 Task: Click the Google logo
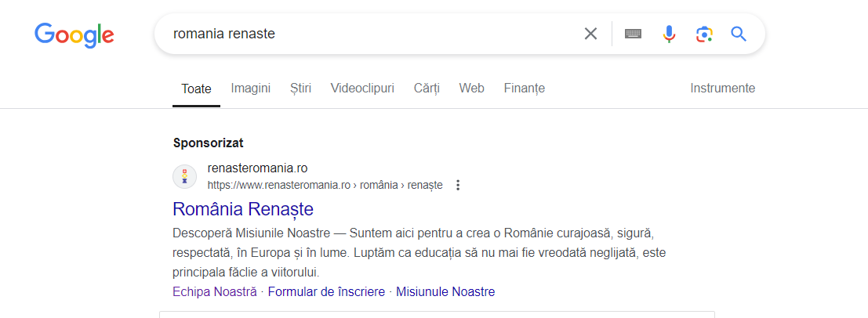coord(74,35)
